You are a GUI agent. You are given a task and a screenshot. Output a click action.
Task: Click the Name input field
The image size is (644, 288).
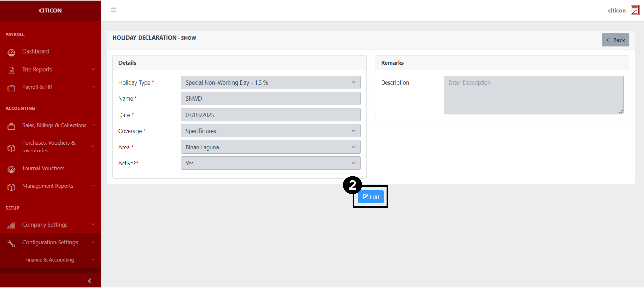tap(271, 98)
